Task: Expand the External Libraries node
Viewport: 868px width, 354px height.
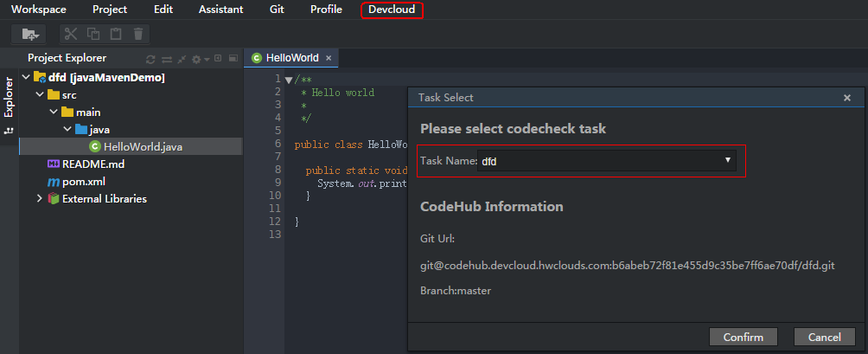Action: click(39, 199)
